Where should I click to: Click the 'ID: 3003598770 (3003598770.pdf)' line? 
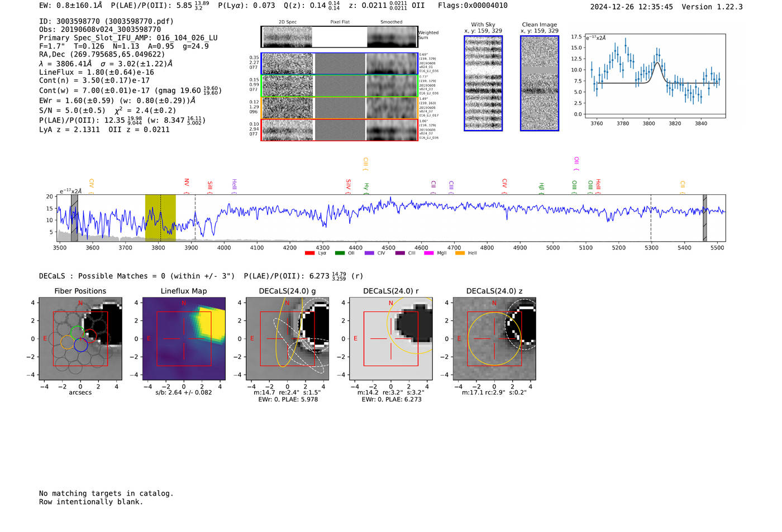106,21
